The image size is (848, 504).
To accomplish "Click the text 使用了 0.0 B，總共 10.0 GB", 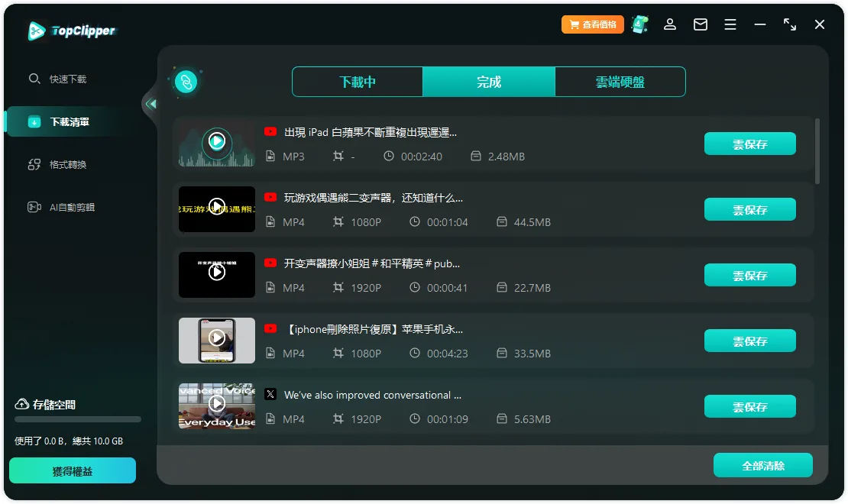I will pyautogui.click(x=69, y=441).
